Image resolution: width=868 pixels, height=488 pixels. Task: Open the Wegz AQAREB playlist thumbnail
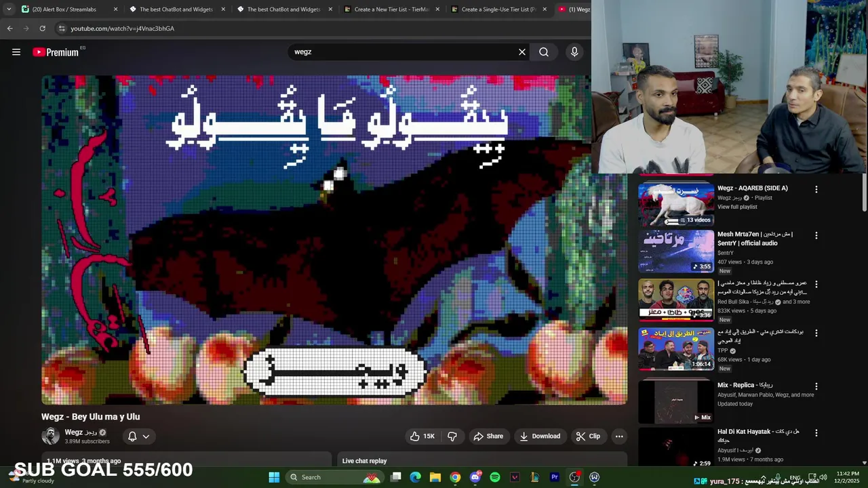point(676,205)
